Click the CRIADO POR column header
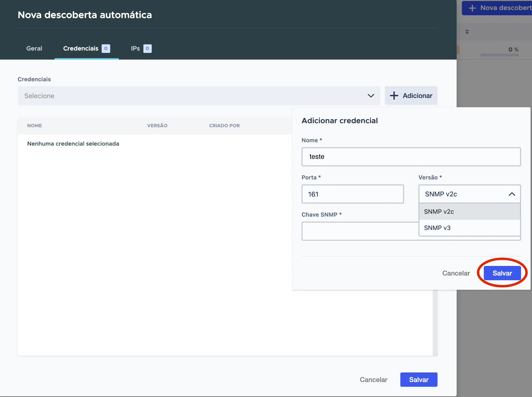Image resolution: width=532 pixels, height=397 pixels. [224, 126]
